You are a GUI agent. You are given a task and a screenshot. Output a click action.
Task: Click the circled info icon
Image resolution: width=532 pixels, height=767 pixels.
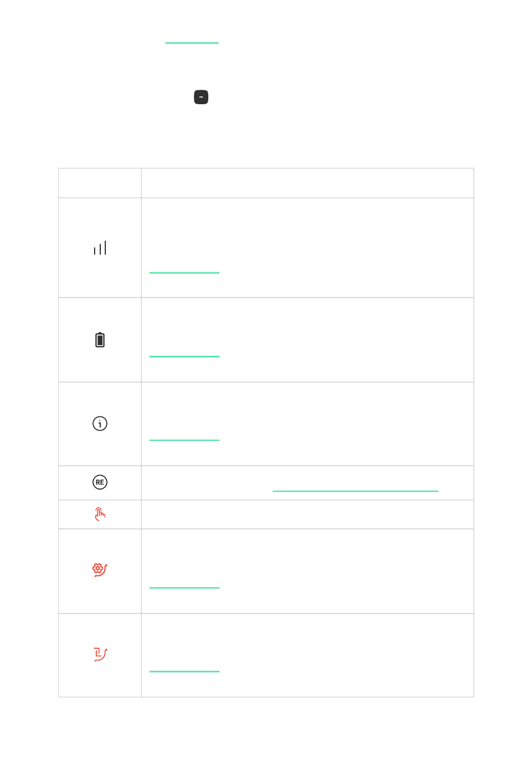[x=100, y=424]
